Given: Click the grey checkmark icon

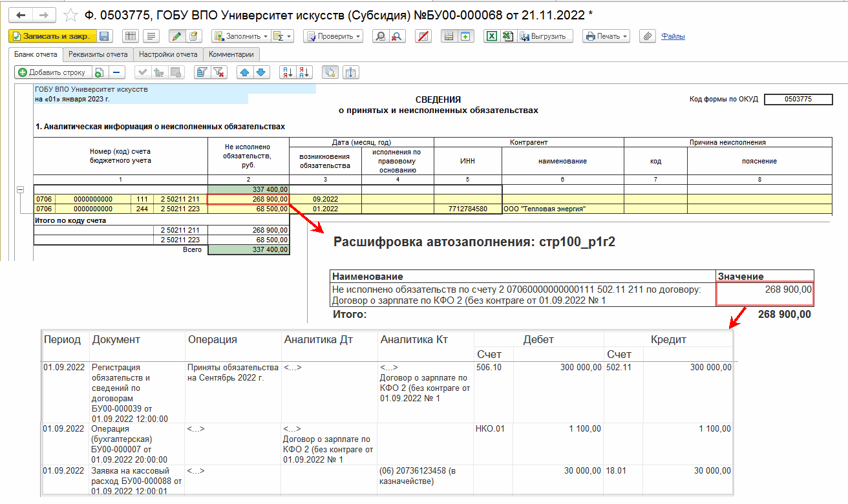Looking at the screenshot, I should 142,72.
